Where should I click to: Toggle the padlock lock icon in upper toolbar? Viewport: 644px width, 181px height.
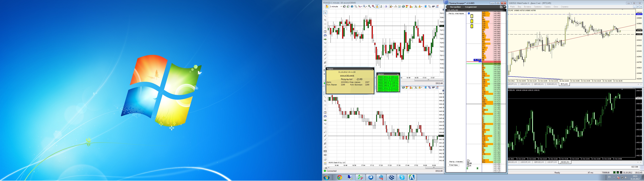377,7
